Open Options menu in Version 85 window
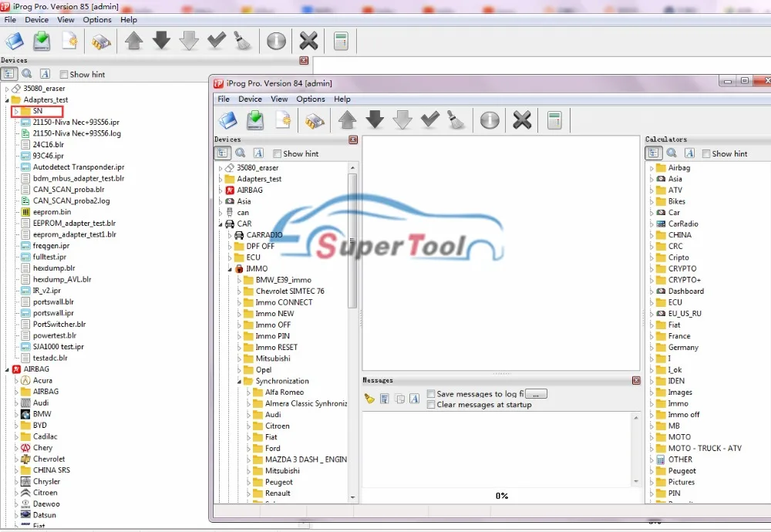This screenshot has width=771, height=532. pyautogui.click(x=97, y=20)
